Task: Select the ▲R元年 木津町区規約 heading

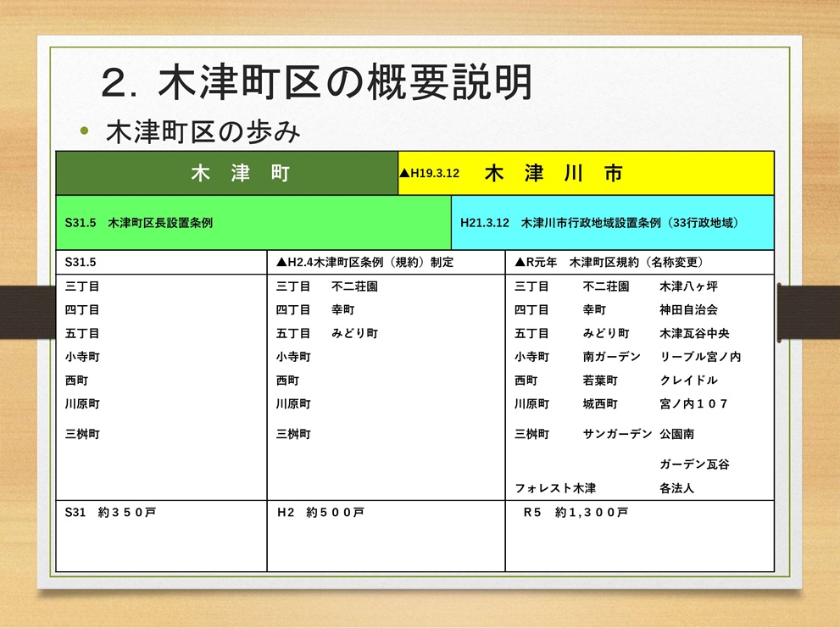Action: 609,263
